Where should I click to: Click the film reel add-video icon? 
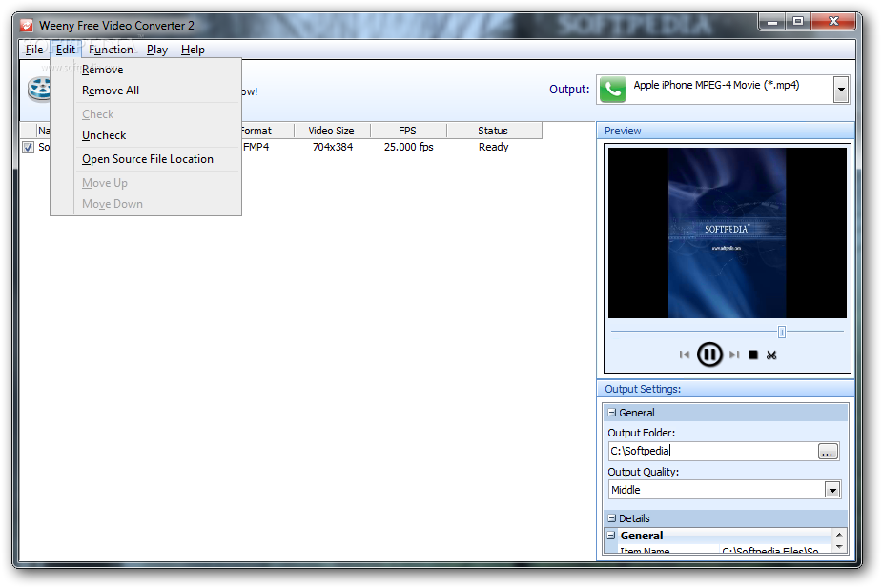39,90
